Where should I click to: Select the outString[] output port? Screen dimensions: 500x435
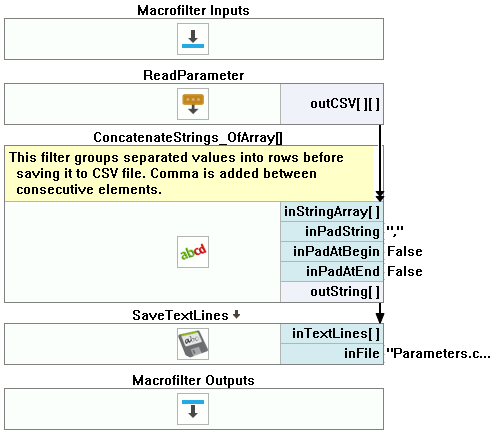[332, 292]
